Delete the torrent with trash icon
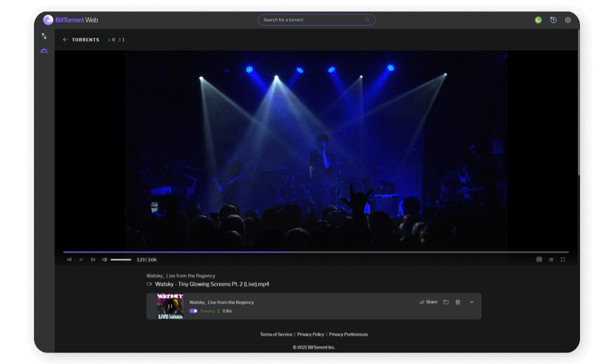This screenshot has width=614, height=364. click(x=457, y=302)
